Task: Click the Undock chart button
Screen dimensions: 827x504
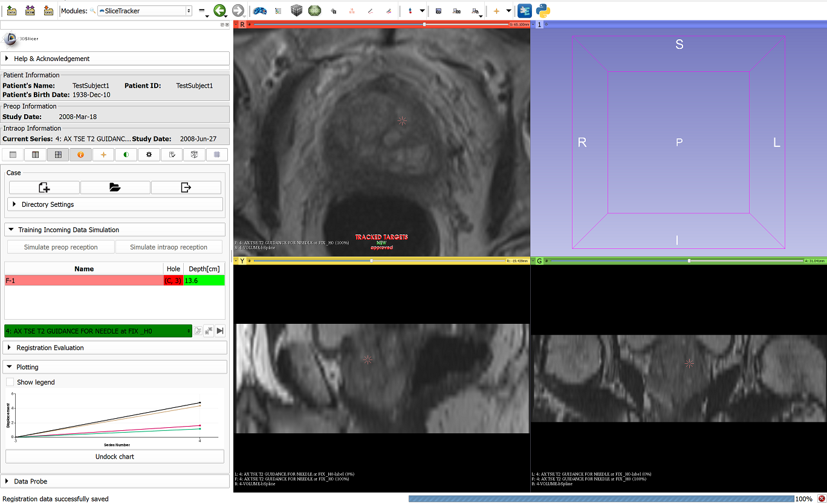Action: (115, 456)
